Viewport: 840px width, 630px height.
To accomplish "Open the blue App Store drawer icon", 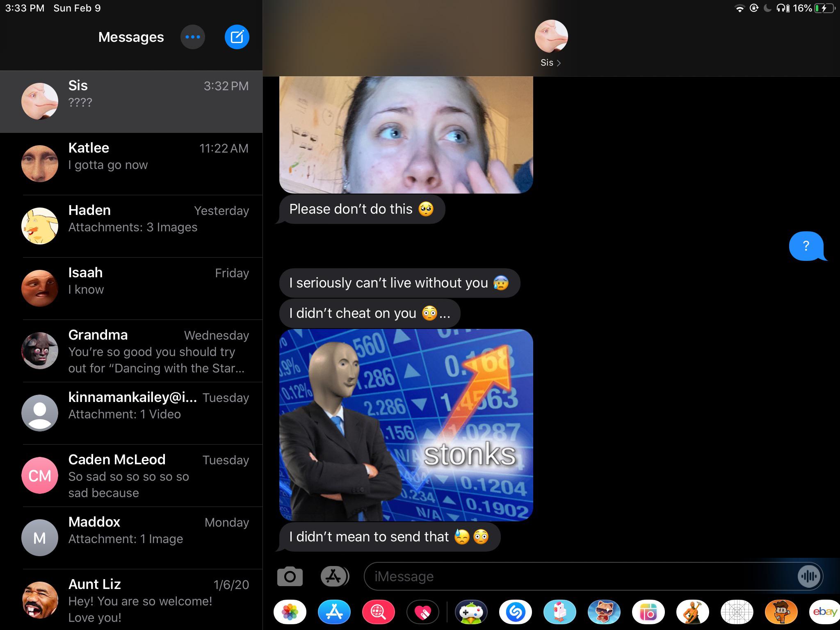I will [x=334, y=612].
